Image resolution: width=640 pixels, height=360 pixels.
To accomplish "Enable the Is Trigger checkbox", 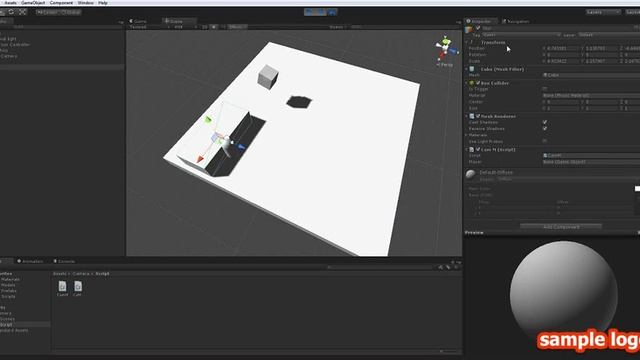I will coord(544,89).
